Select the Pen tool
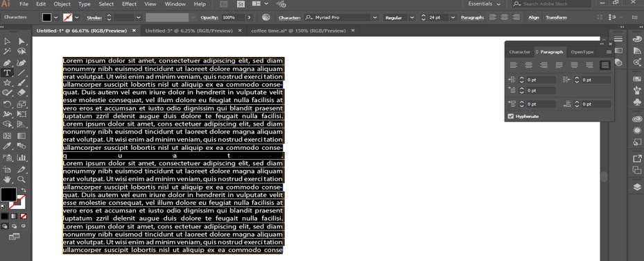 [7, 63]
